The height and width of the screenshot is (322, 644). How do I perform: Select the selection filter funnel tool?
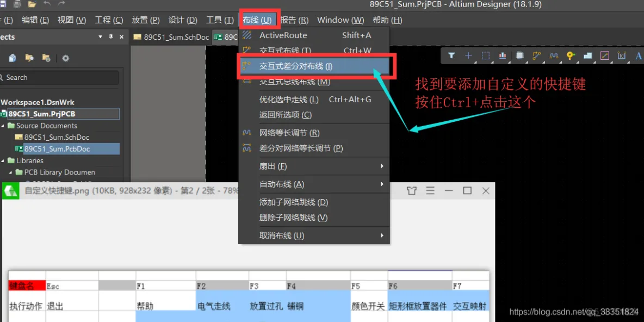(451, 55)
